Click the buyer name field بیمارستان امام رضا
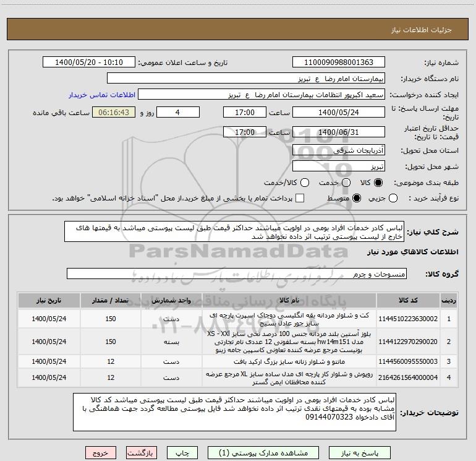The width and height of the screenshot is (476, 461). [246, 79]
